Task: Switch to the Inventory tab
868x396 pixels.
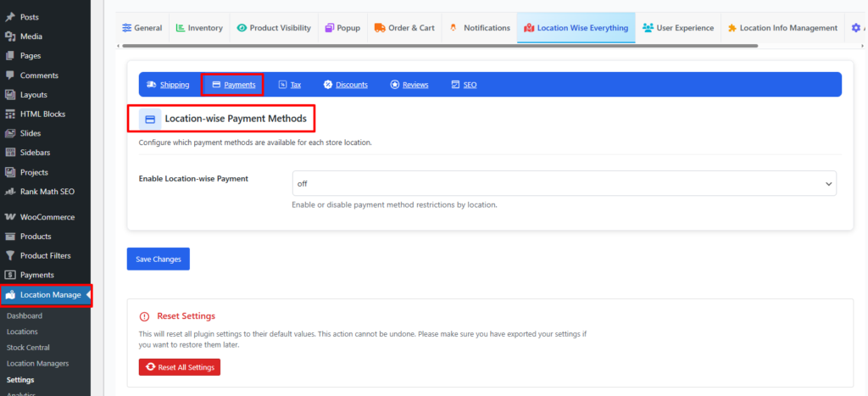Action: (199, 28)
